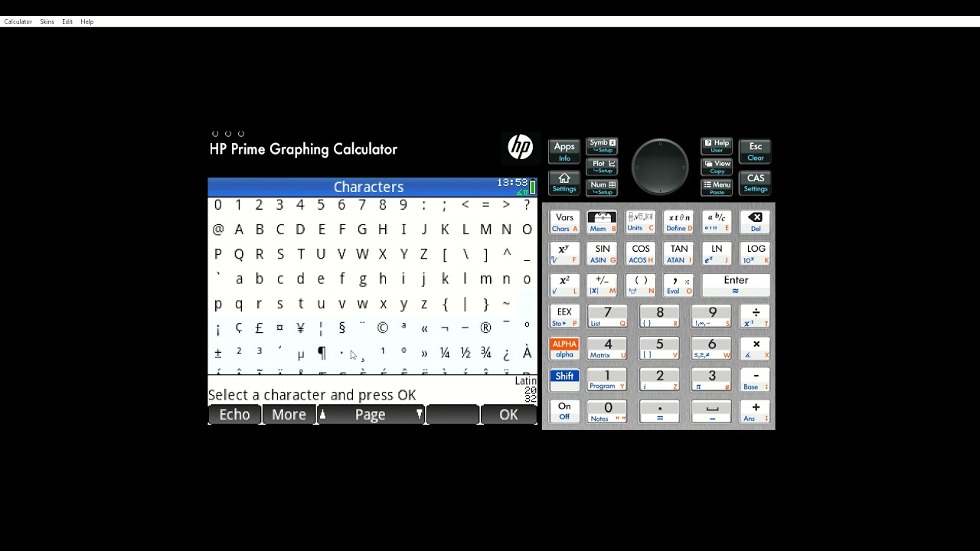Select the µ micro character

point(301,354)
